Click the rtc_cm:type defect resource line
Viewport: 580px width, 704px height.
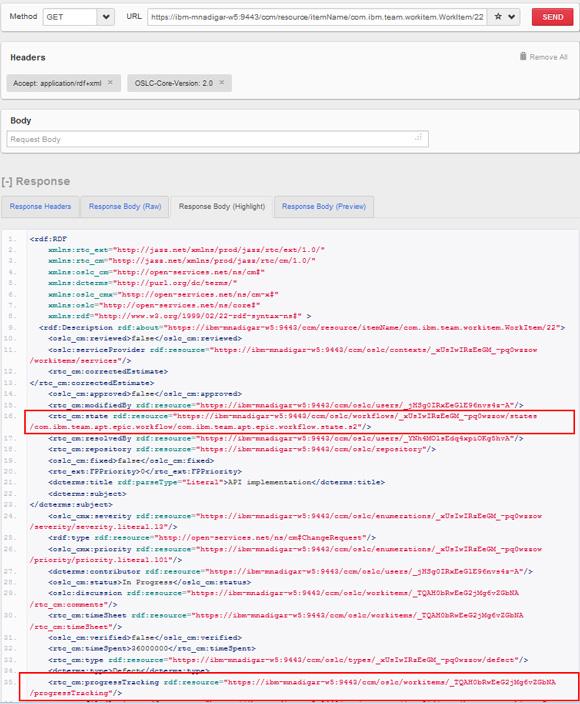pyautogui.click(x=288, y=660)
